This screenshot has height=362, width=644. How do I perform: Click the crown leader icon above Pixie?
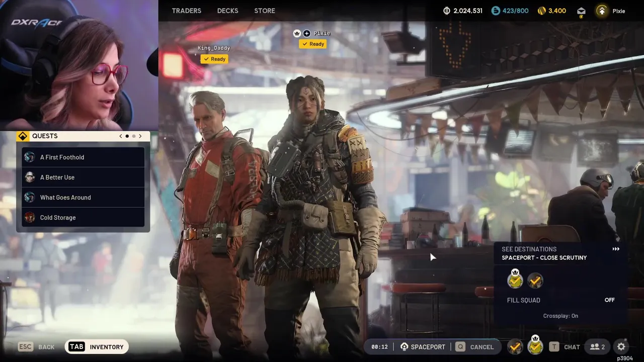click(297, 33)
